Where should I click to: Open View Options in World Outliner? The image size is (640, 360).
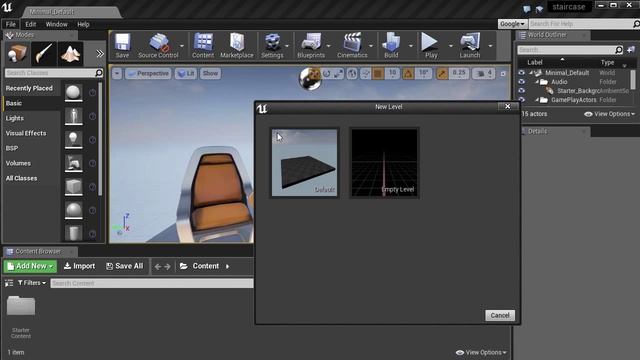coord(609,114)
